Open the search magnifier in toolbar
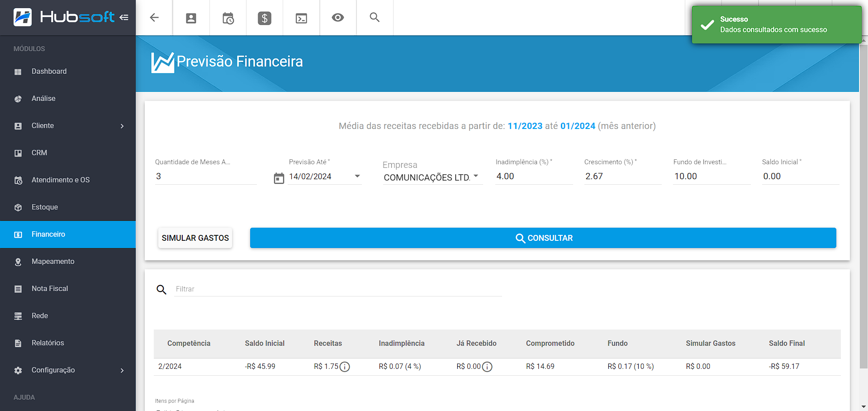 (375, 17)
